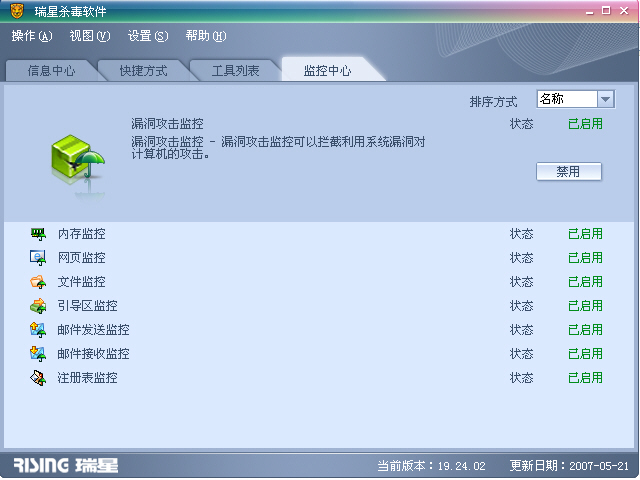This screenshot has height=480, width=640.
Task: Click the file monitor (文件监控) folder icon
Action: point(38,282)
